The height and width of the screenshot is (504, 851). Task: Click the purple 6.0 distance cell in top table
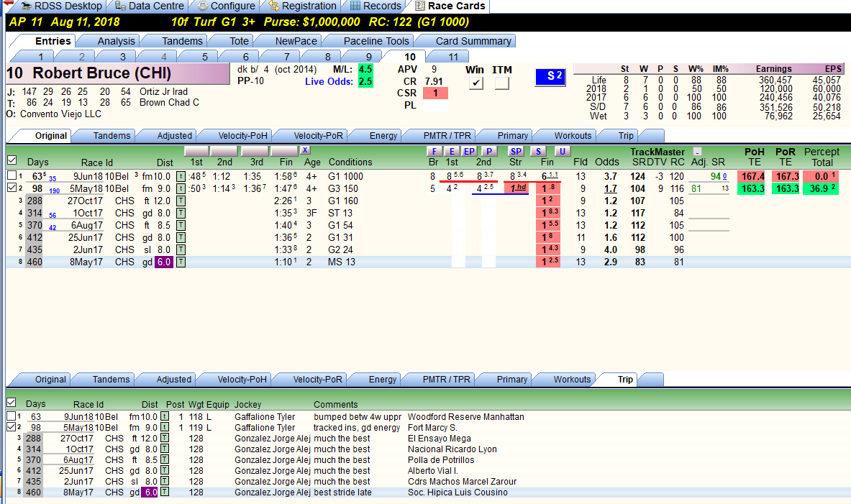(163, 262)
